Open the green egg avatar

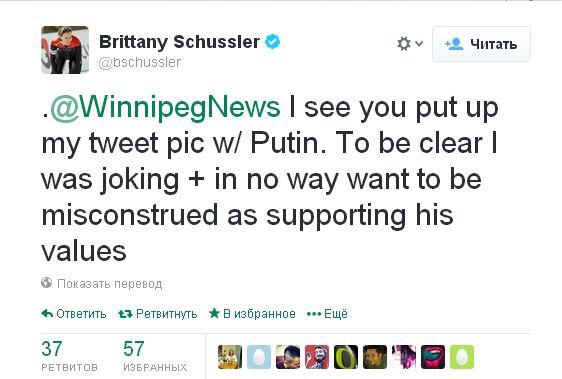point(462,357)
